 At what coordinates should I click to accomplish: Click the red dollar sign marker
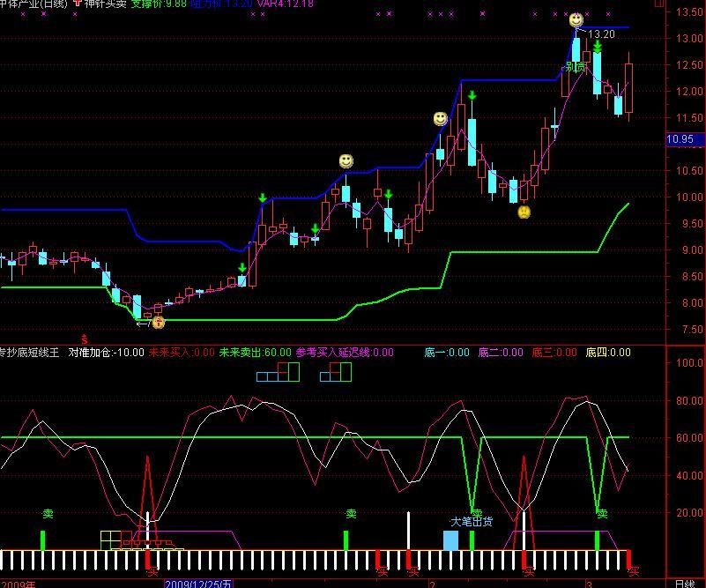click(85, 339)
